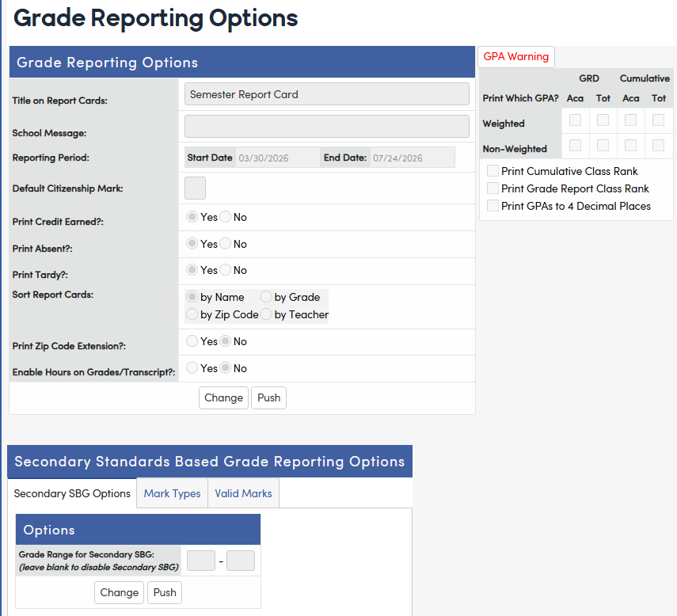
Task: Check Non-Weighted GRD Aca GPA box
Action: 575,146
